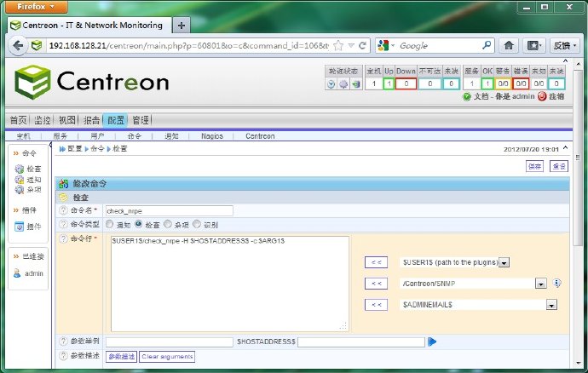Click help icon beside 命令类型
This screenshot has height=373, width=588.
coord(64,224)
